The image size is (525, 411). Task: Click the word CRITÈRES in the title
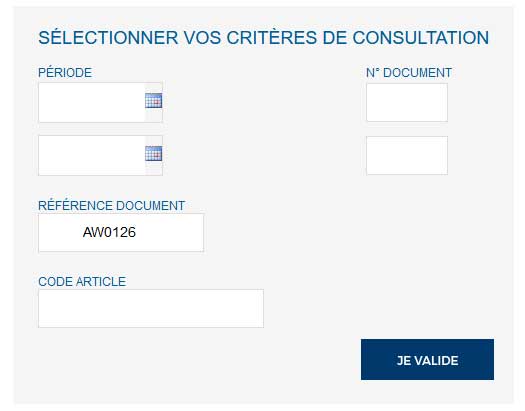pyautogui.click(x=272, y=37)
